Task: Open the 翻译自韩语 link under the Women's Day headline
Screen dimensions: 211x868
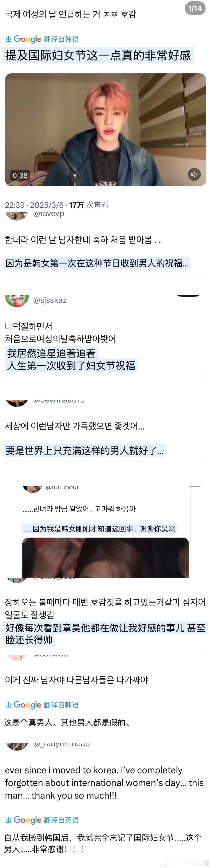Action: (x=61, y=39)
